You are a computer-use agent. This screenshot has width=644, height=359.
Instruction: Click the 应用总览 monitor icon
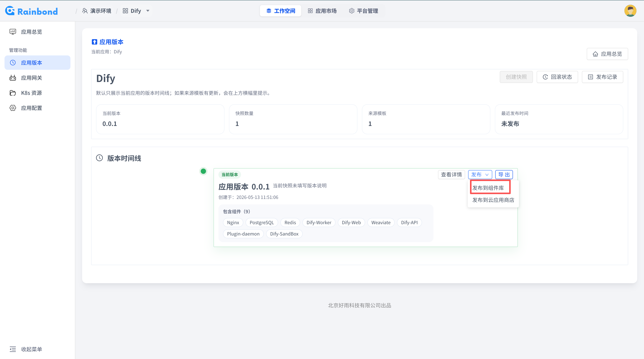click(x=13, y=32)
